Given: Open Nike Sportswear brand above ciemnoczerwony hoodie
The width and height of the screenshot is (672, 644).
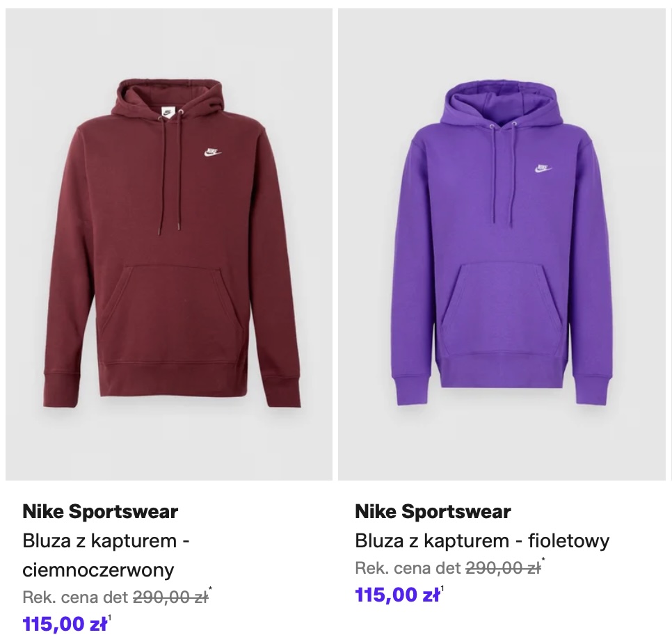Looking at the screenshot, I should click(100, 512).
